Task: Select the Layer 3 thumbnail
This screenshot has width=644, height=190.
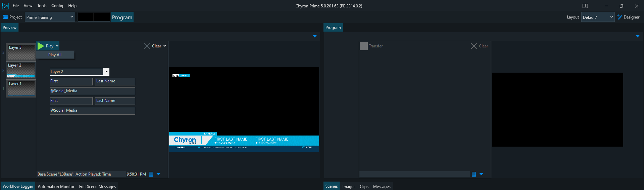Action: tap(21, 52)
